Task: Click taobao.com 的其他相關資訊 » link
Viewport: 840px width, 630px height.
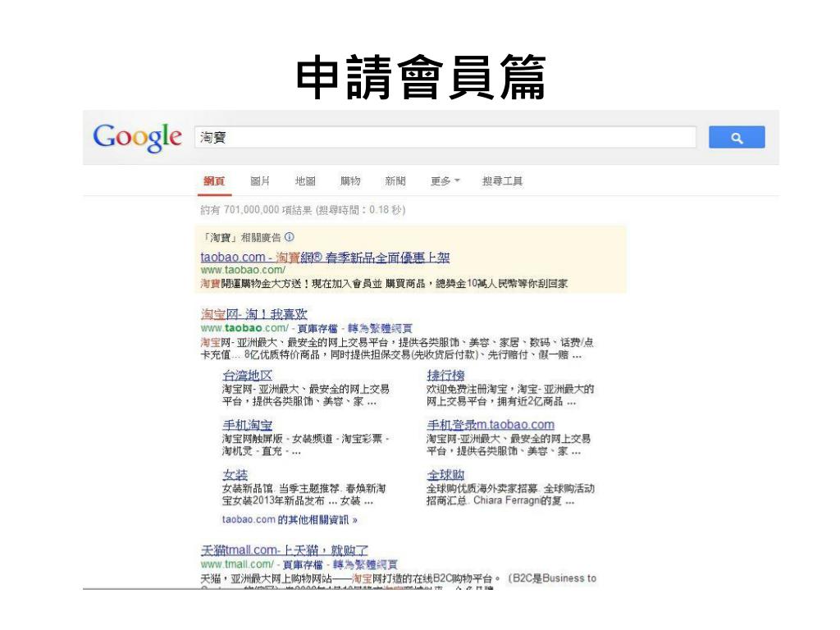Action: (290, 519)
